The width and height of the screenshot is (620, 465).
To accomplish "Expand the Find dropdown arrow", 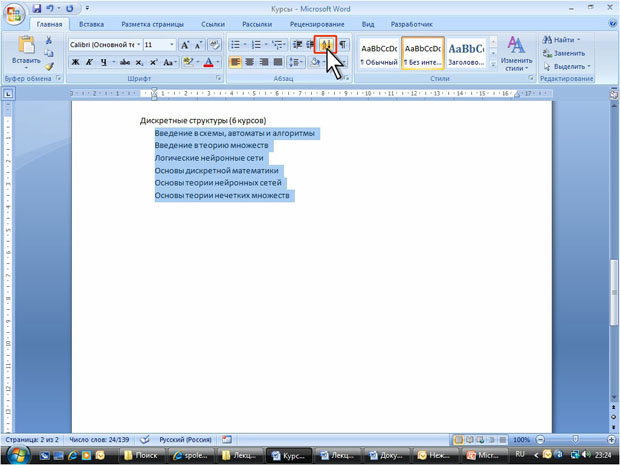I will (x=578, y=40).
